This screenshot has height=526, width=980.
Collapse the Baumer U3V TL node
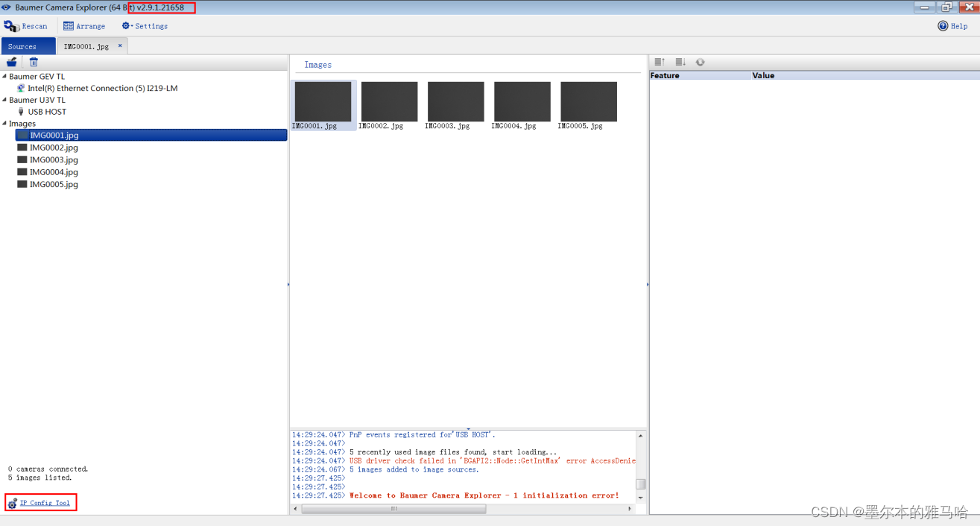click(x=4, y=100)
